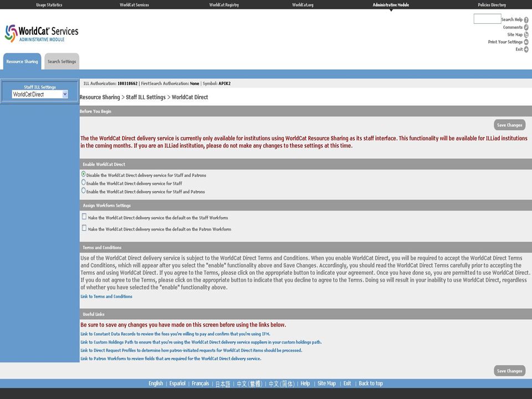Click Help in the footer
Screen dimensions: 532x399
305,383
